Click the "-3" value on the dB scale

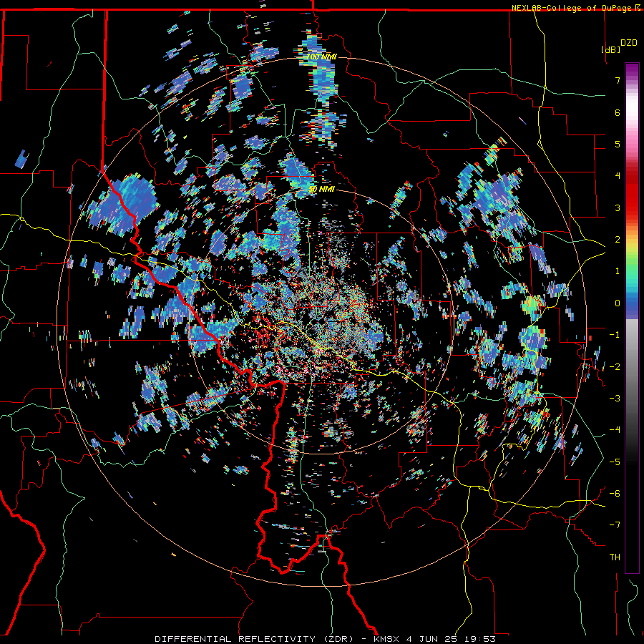pyautogui.click(x=615, y=399)
